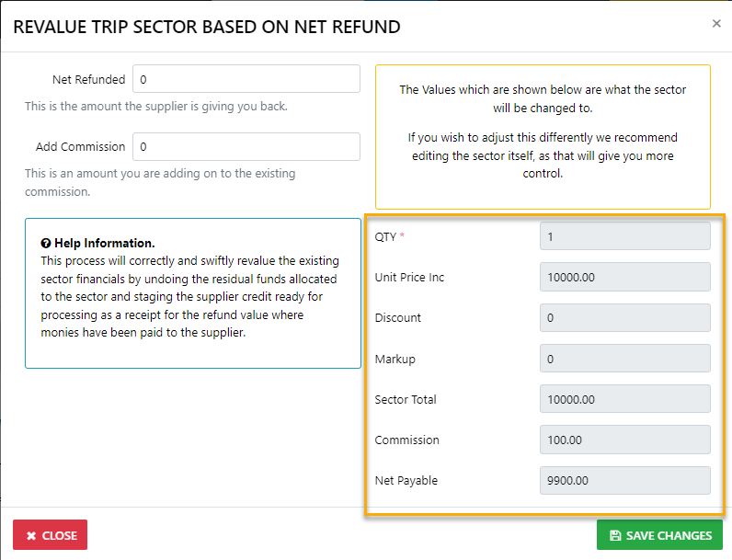Image resolution: width=732 pixels, height=560 pixels.
Task: Click the Markup value field
Action: coord(624,359)
